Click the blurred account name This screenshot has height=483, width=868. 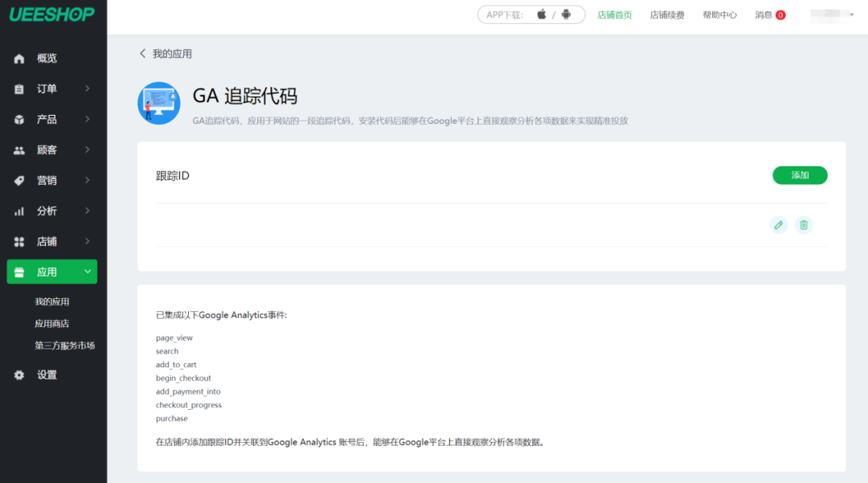pyautogui.click(x=829, y=15)
